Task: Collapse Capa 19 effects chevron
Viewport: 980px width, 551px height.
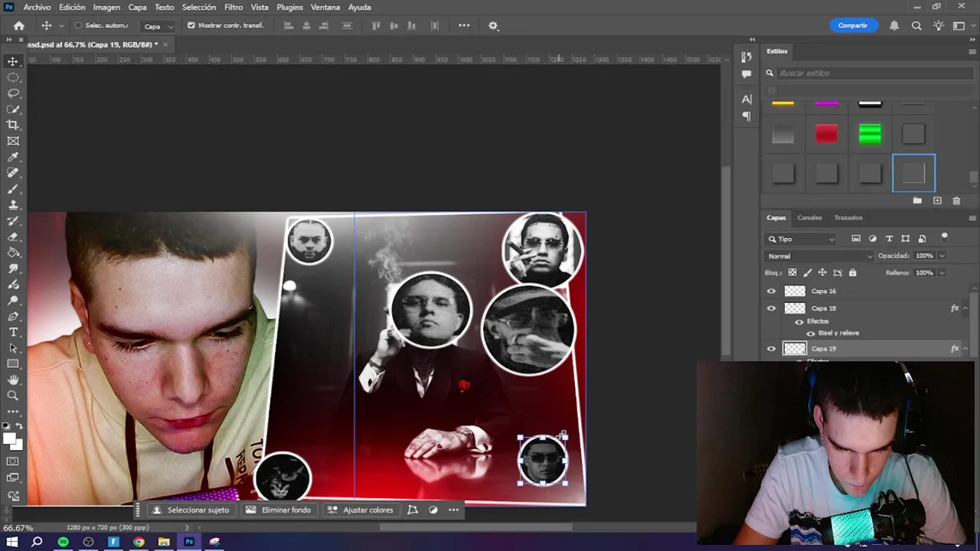Action: coord(965,349)
